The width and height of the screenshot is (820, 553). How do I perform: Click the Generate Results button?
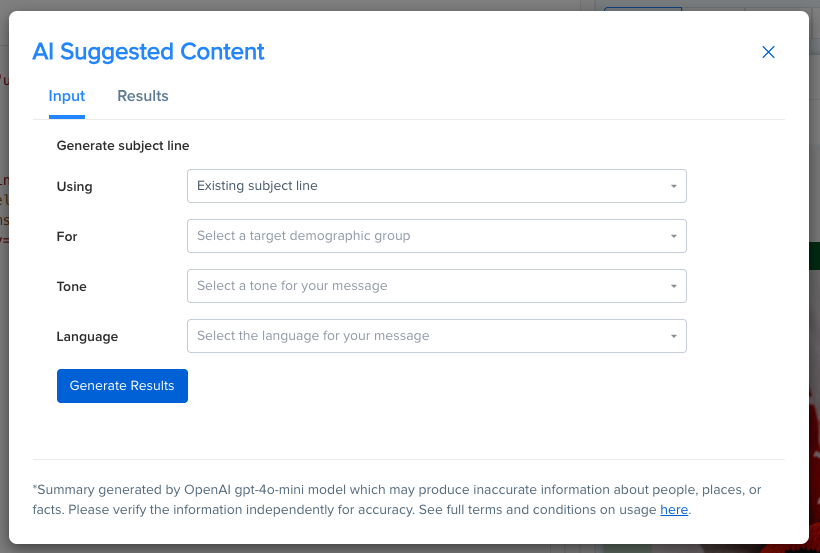pos(122,386)
